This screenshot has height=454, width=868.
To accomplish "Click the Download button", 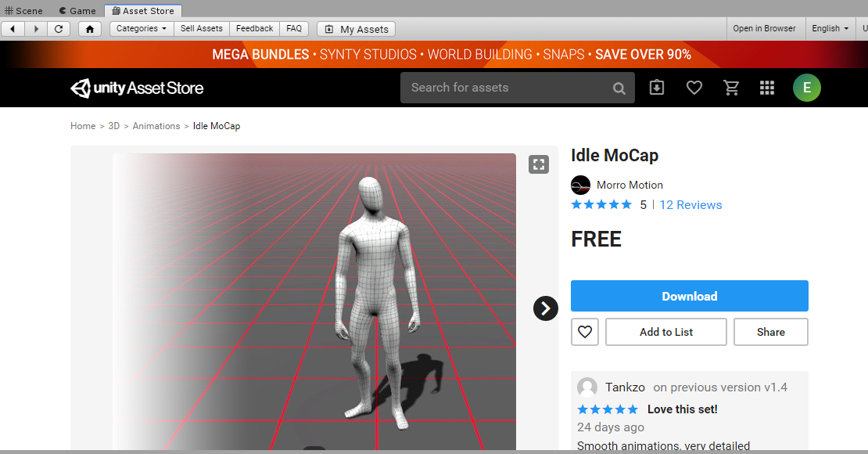I will click(x=689, y=296).
